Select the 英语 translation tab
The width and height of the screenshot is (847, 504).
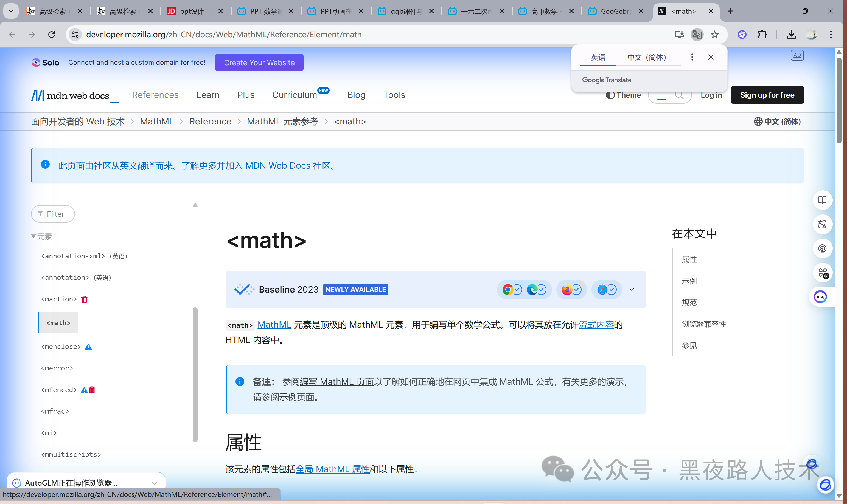pyautogui.click(x=598, y=57)
